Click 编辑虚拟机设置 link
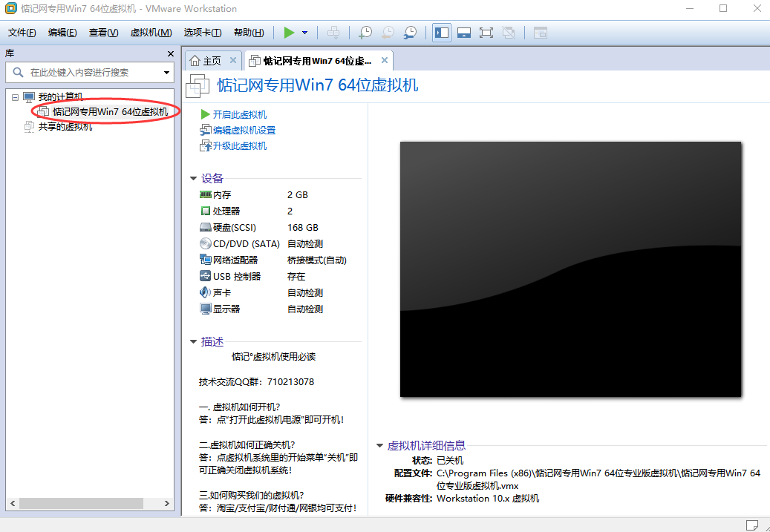This screenshot has width=770, height=532. pos(244,131)
